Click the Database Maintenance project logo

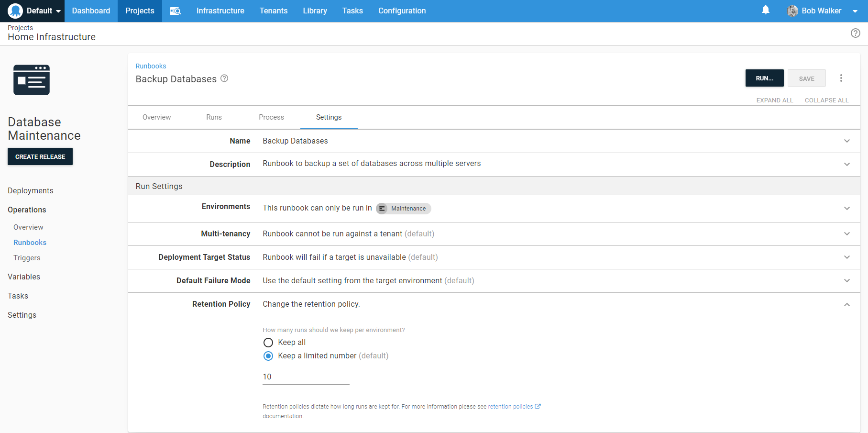pyautogui.click(x=32, y=80)
